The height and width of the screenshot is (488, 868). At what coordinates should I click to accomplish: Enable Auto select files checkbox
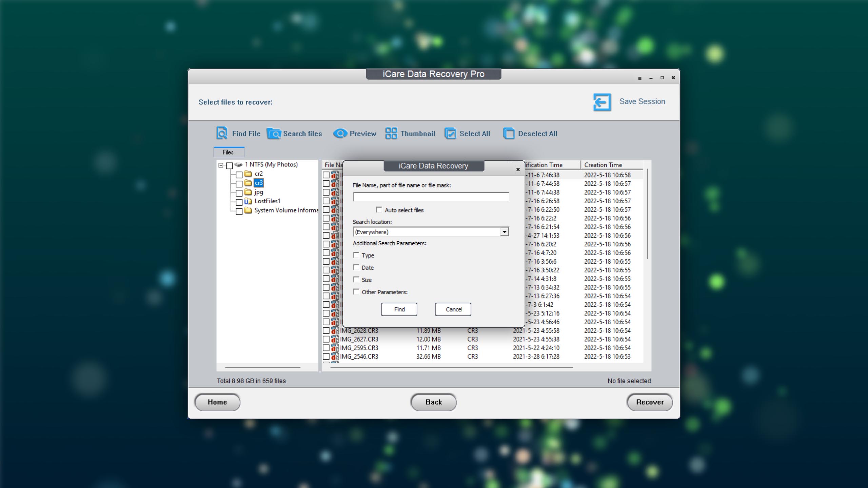pos(379,210)
